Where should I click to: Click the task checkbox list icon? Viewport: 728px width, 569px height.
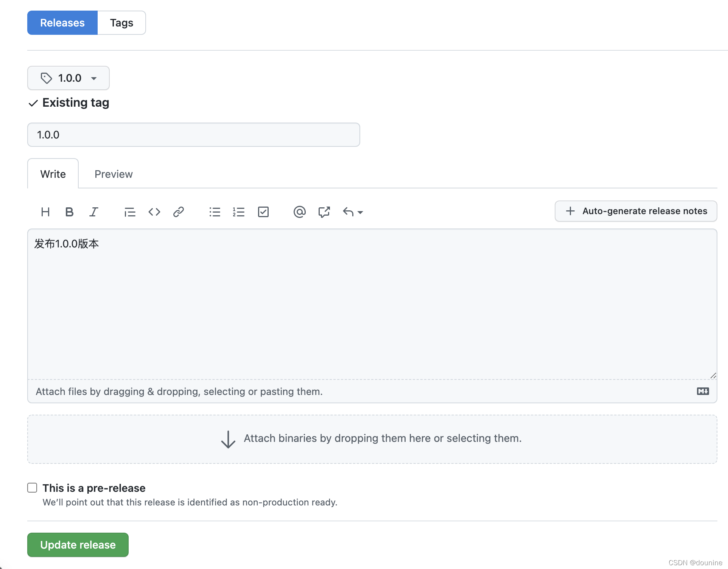point(264,211)
